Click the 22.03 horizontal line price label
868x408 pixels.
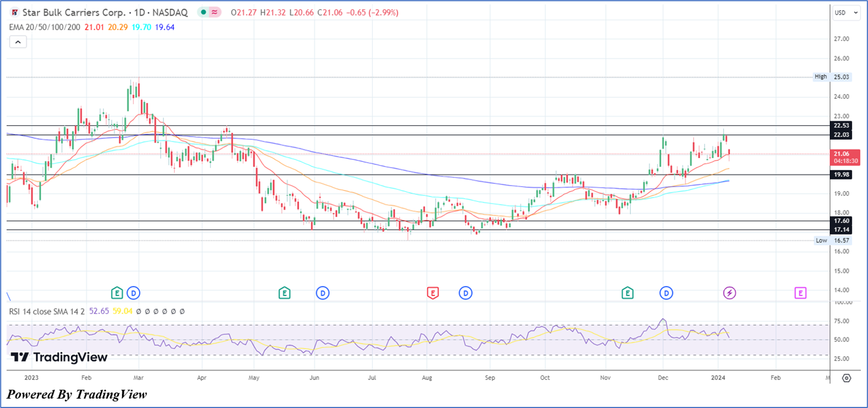click(x=841, y=135)
